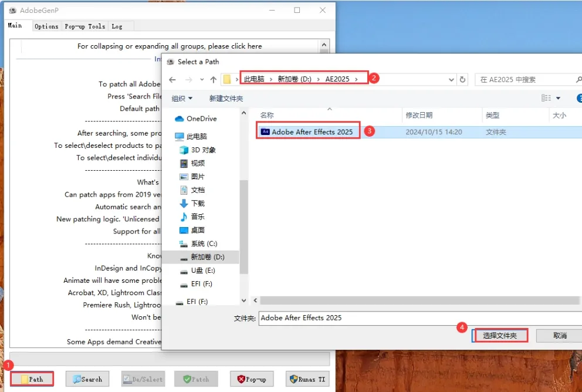Click 此电脑 in the address breadcrumb

click(254, 79)
